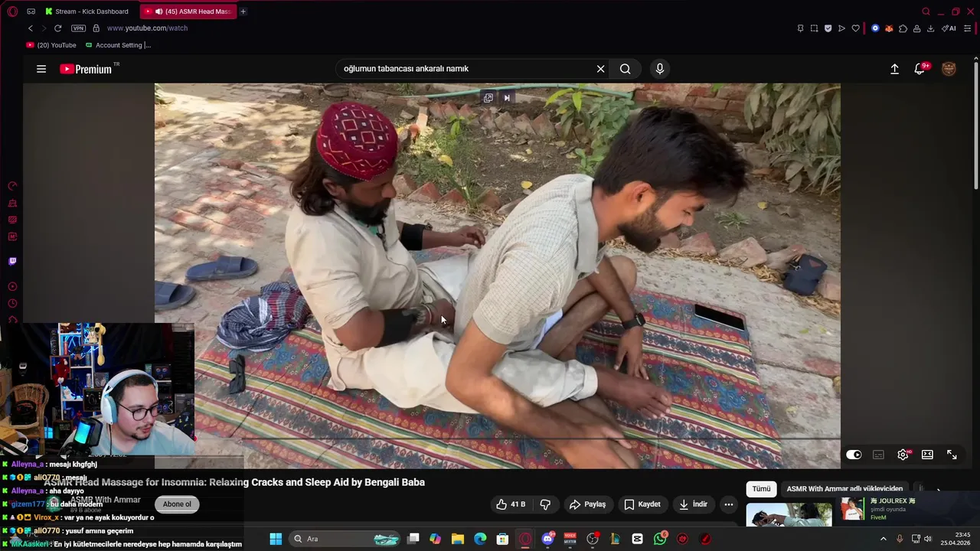Open the Account Setting bookmark
Screen dimensions: 980x551
119,45
